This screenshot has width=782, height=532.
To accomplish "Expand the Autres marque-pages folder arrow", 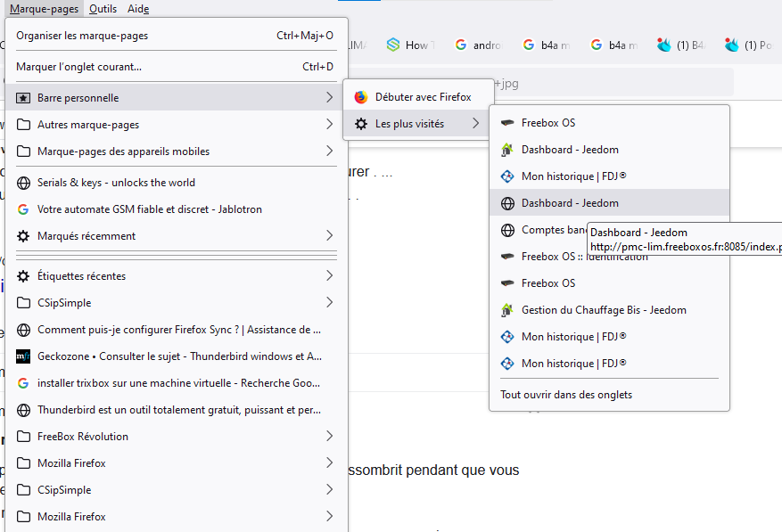I will [x=329, y=124].
